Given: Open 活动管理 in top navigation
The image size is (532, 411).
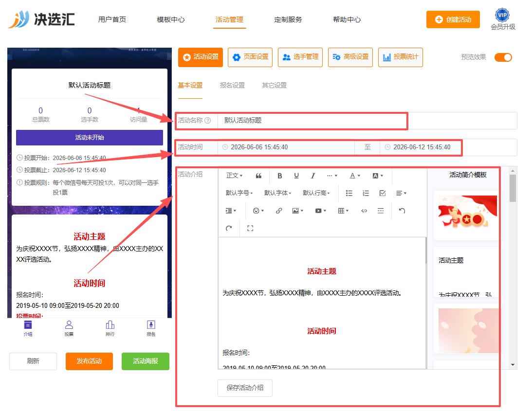Looking at the screenshot, I should tap(229, 19).
